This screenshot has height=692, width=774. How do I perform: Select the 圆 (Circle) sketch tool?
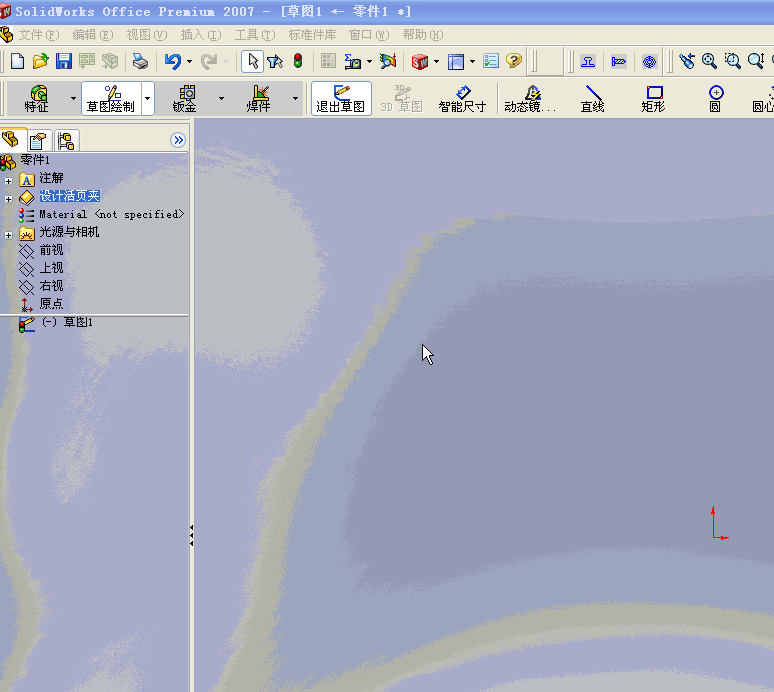(x=715, y=99)
